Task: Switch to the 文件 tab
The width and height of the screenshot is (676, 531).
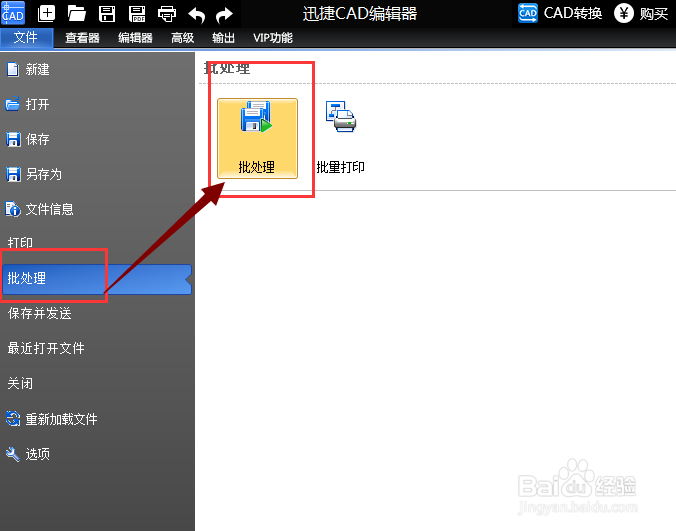Action: (26, 37)
